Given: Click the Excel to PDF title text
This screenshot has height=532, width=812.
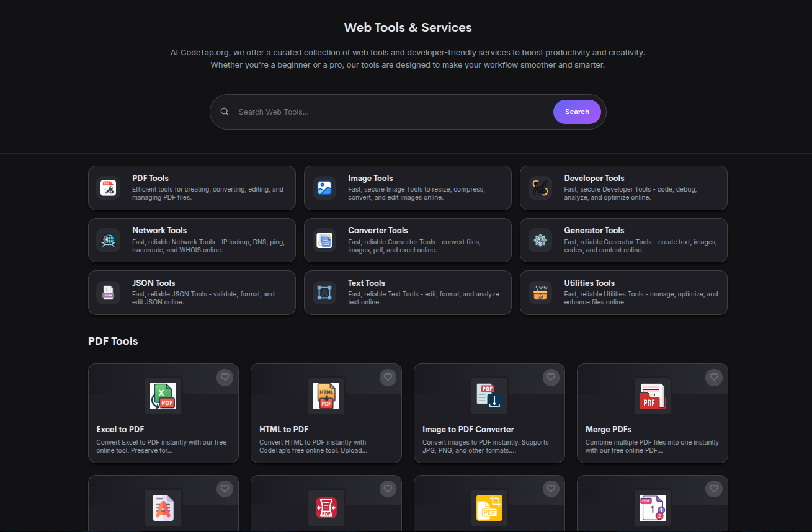Looking at the screenshot, I should coord(120,429).
